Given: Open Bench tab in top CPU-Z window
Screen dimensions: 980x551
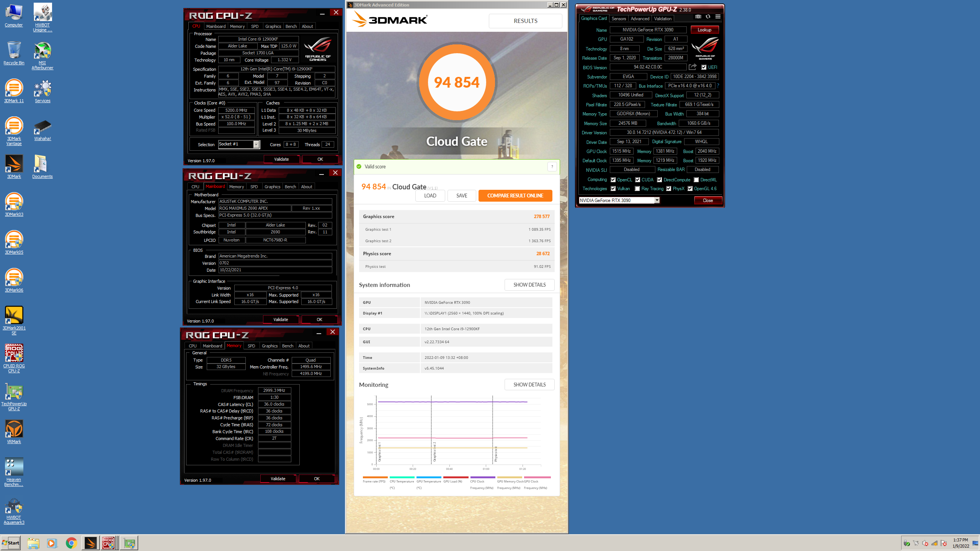Looking at the screenshot, I should tap(291, 26).
